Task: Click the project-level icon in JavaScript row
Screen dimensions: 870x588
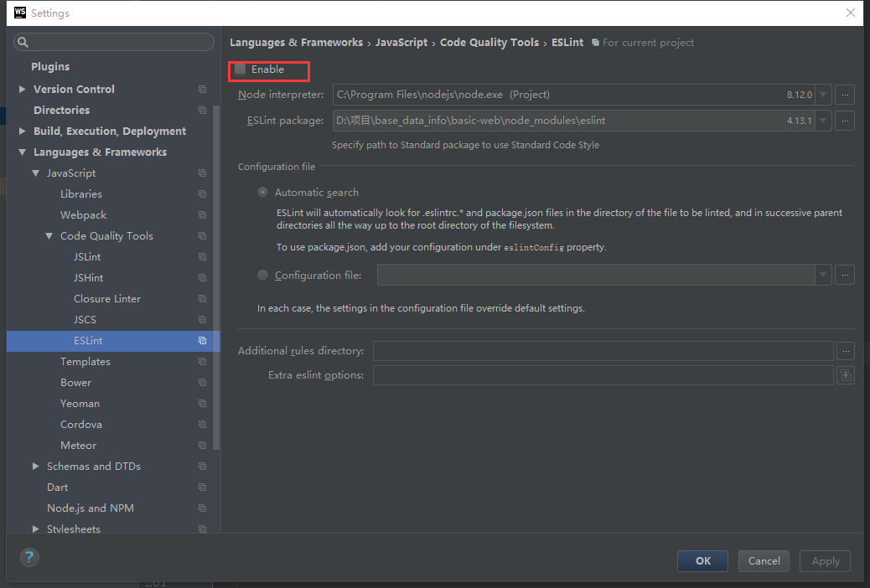Action: tap(203, 173)
